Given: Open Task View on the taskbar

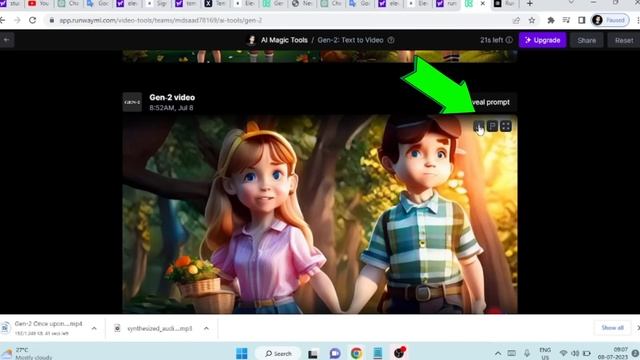Looking at the screenshot, I should [313, 353].
